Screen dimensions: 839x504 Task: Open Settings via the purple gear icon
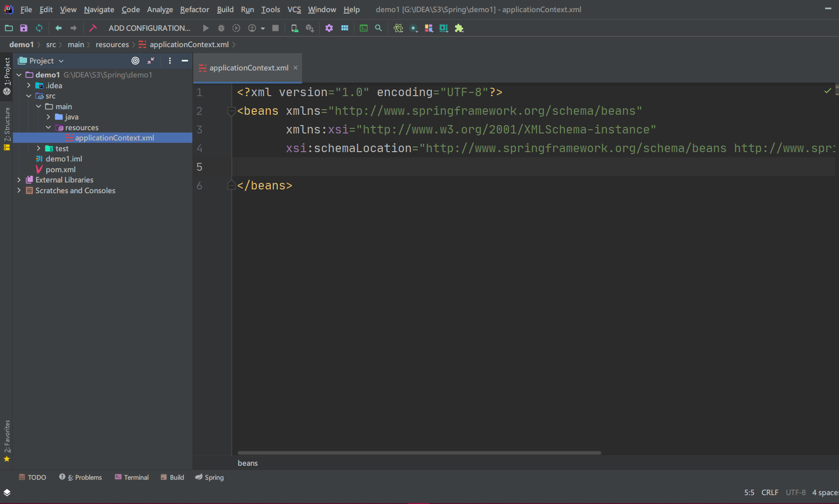329,28
